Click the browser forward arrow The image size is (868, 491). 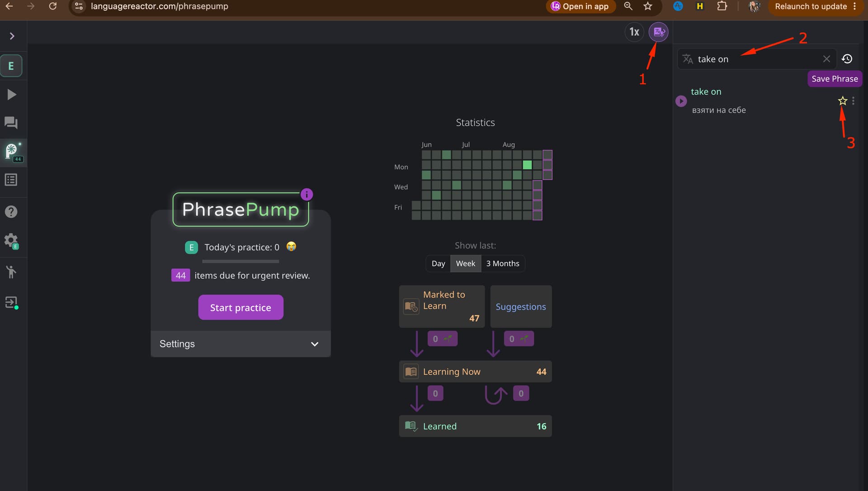(x=31, y=6)
